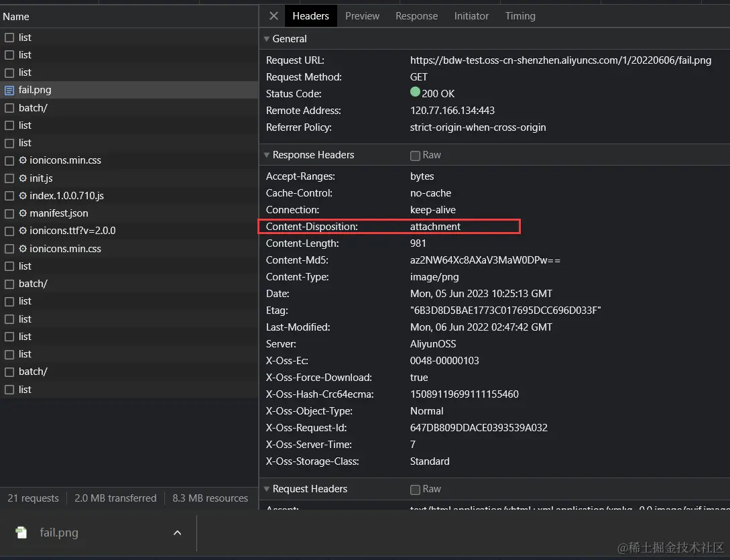Screen dimensions: 730x560
Task: Select the ionicons.ttf?v=2.0.0 request
Action: pyautogui.click(x=129, y=231)
